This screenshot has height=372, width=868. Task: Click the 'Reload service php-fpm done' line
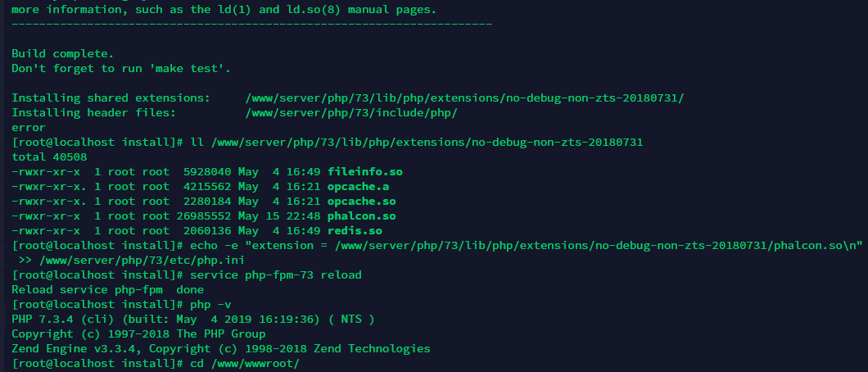pos(107,289)
